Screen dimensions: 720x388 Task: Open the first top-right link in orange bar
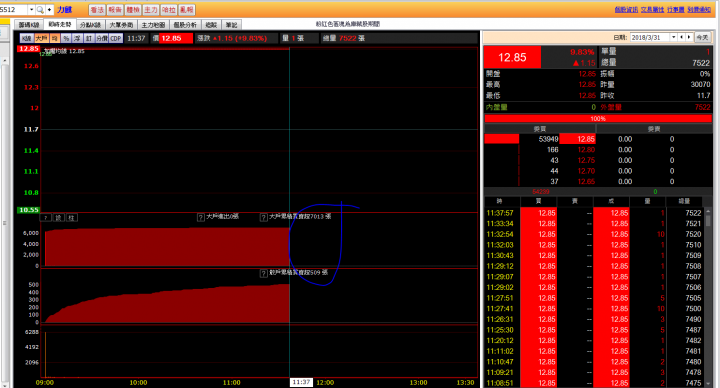point(626,10)
